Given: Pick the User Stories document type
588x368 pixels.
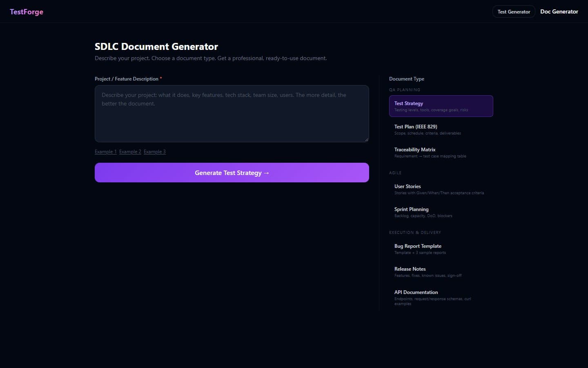Looking at the screenshot, I should tap(441, 189).
